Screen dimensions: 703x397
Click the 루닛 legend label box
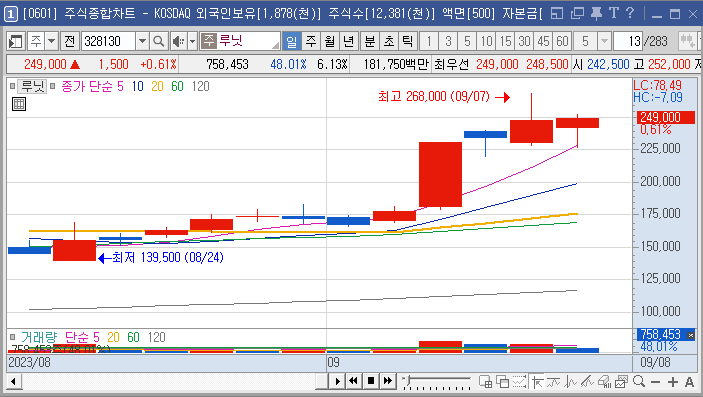point(32,86)
